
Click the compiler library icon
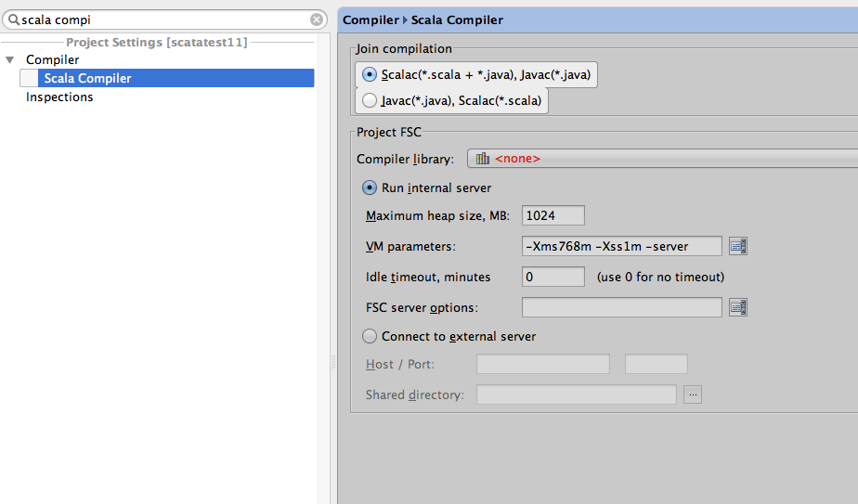click(483, 159)
